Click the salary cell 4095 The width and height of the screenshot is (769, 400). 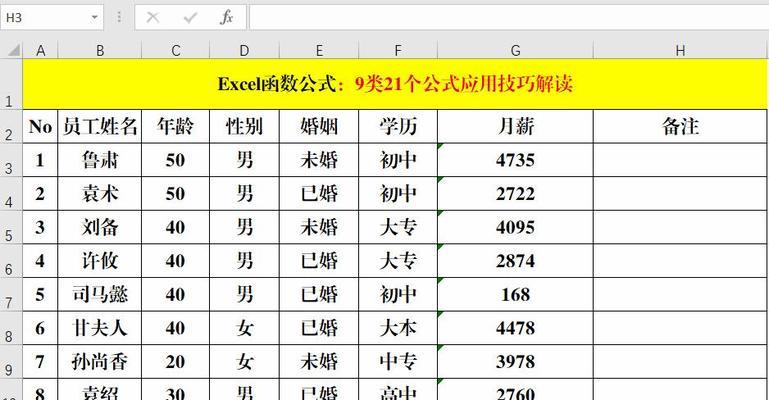click(515, 227)
